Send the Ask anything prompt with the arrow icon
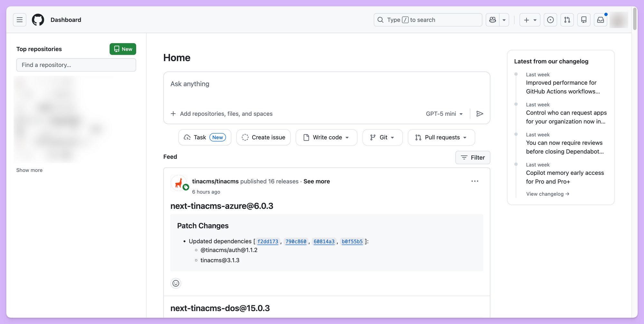This screenshot has width=644, height=324. tap(480, 114)
